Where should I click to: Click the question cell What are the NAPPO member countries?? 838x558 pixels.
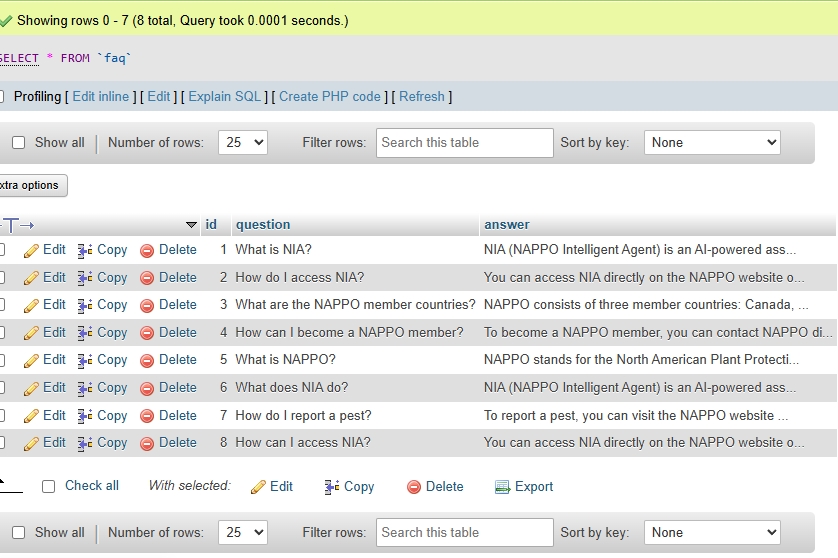coord(355,305)
